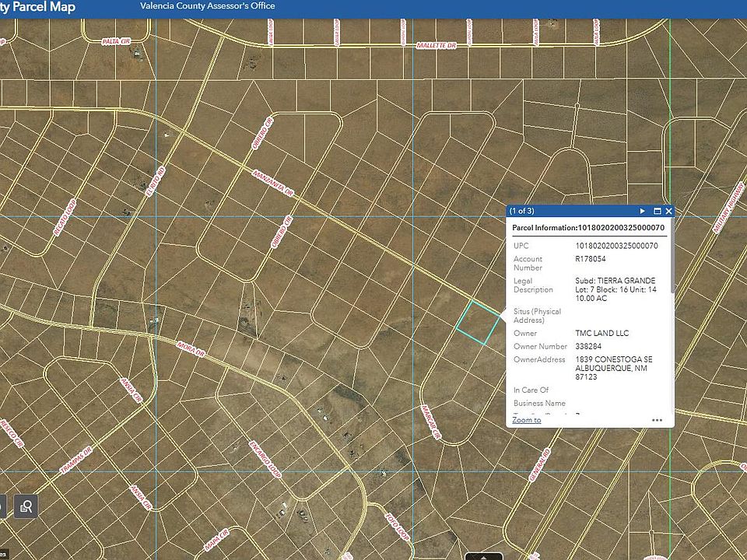
Task: Expand the bottom attribute table handle
Action: click(483, 556)
